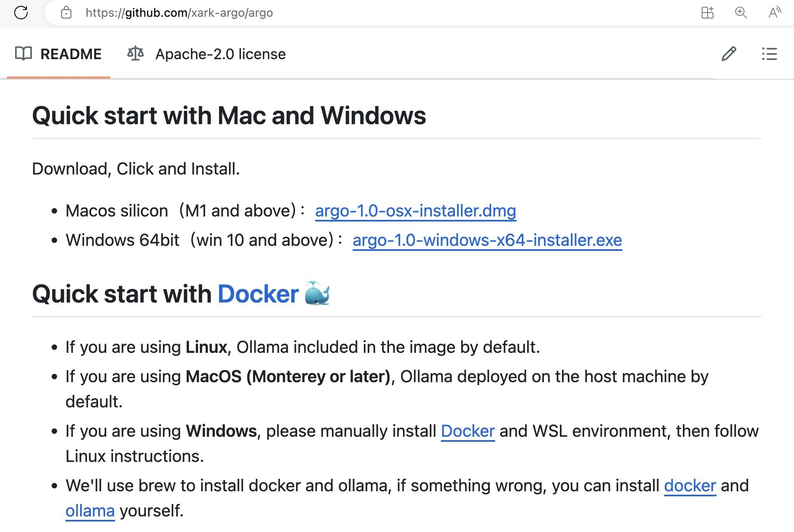
Task: Click the Quick start with Mac and Windows heading
Action: coord(229,115)
